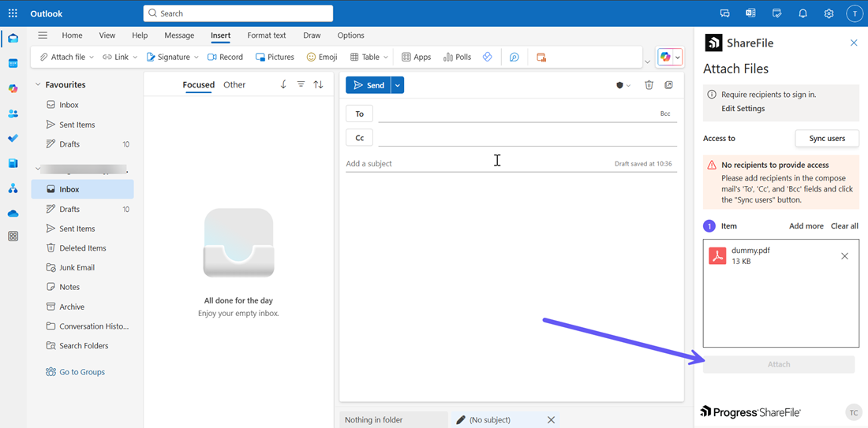The height and width of the screenshot is (428, 868).
Task: Switch to the Format text tab
Action: (266, 35)
